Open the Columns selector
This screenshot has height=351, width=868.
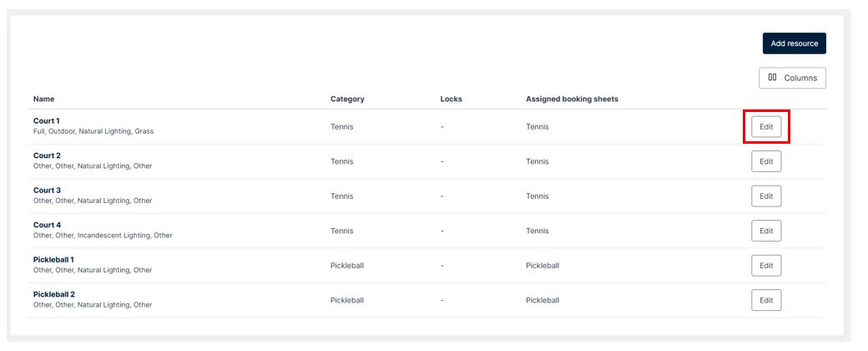coord(792,79)
